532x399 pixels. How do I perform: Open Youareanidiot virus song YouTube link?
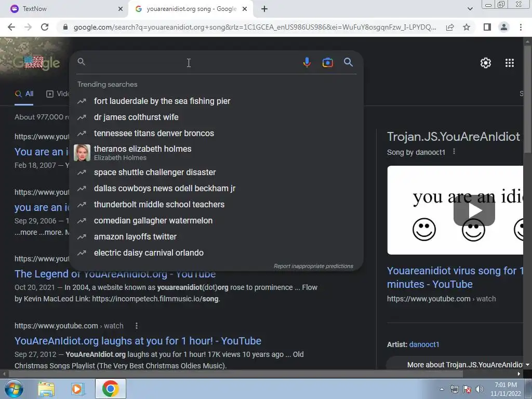455,277
